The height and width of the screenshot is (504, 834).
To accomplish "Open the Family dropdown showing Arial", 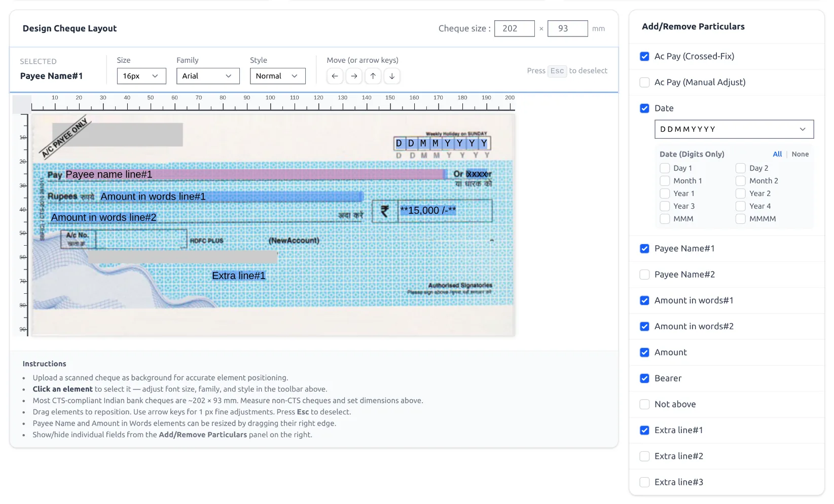I will coord(208,76).
